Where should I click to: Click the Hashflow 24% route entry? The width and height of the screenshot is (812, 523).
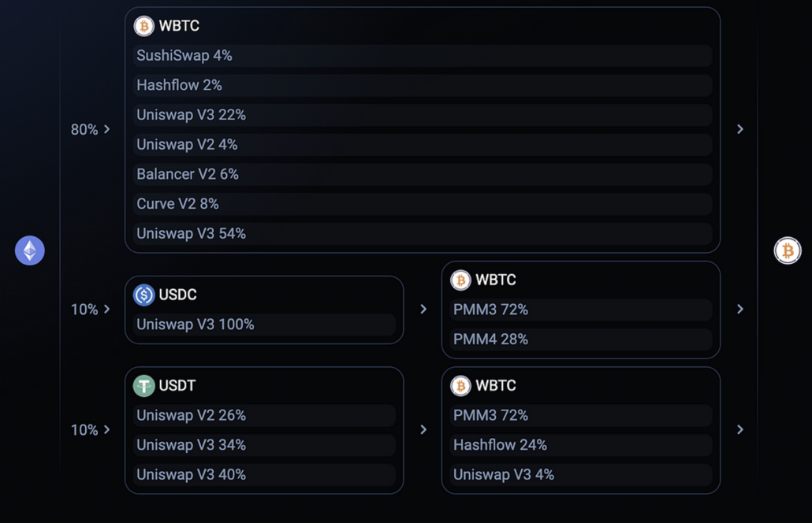580,445
